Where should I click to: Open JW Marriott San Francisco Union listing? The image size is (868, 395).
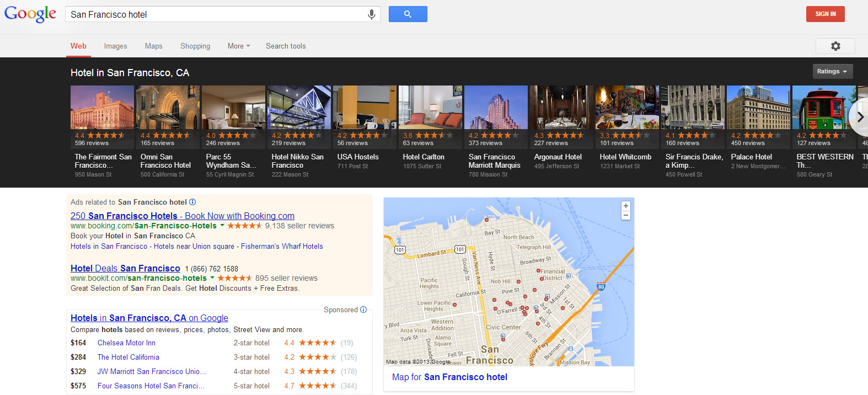[x=152, y=371]
